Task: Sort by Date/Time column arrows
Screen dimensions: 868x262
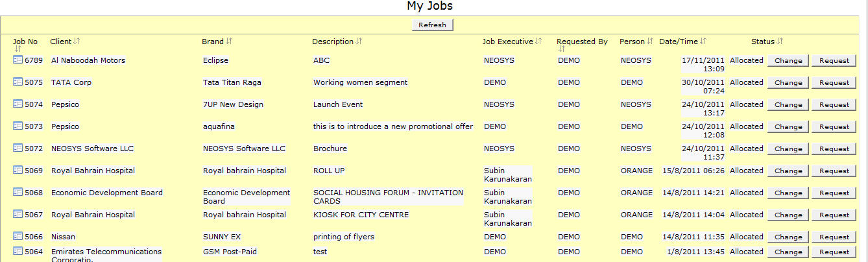Action: 703,42
